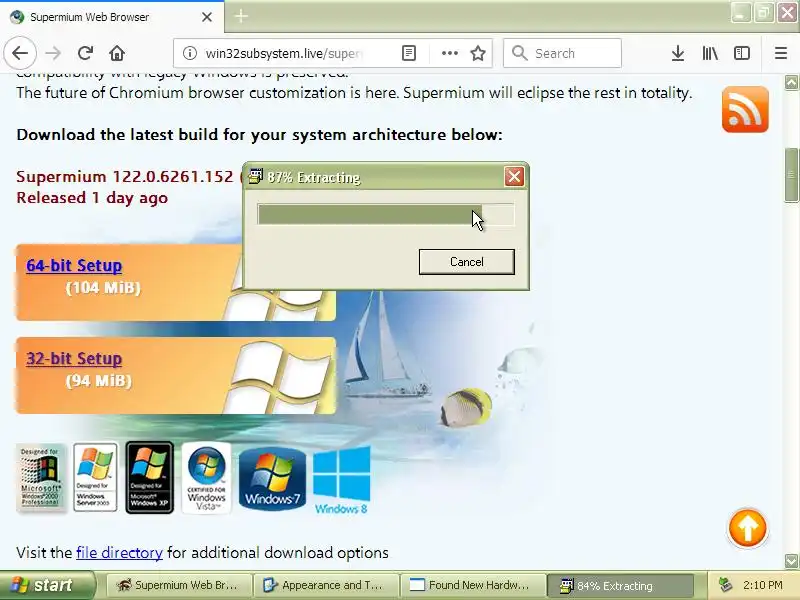Screen dimensions: 800x600
Task: Click the dialog title bar icon
Action: click(255, 177)
